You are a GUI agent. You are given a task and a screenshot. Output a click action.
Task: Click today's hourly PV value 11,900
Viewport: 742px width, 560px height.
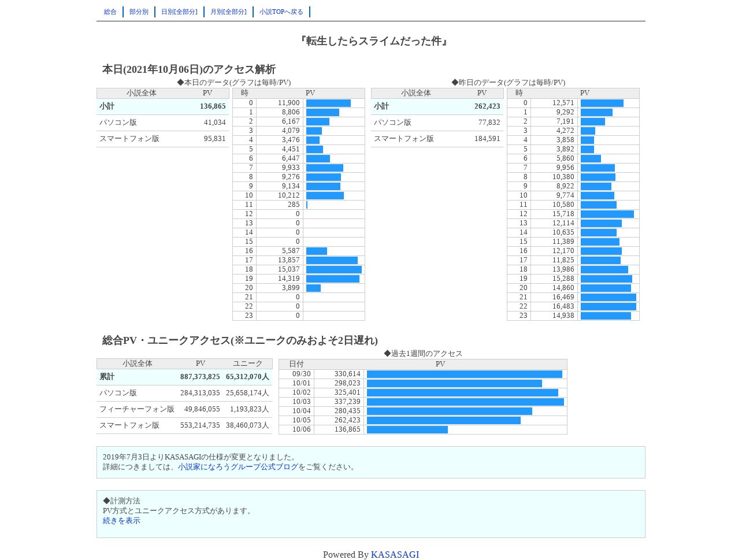(288, 103)
